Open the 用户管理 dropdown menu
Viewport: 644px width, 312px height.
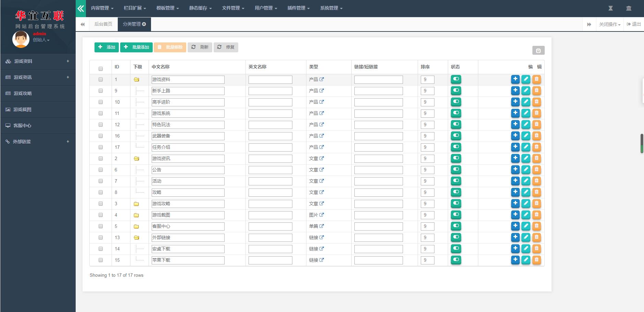(x=266, y=8)
